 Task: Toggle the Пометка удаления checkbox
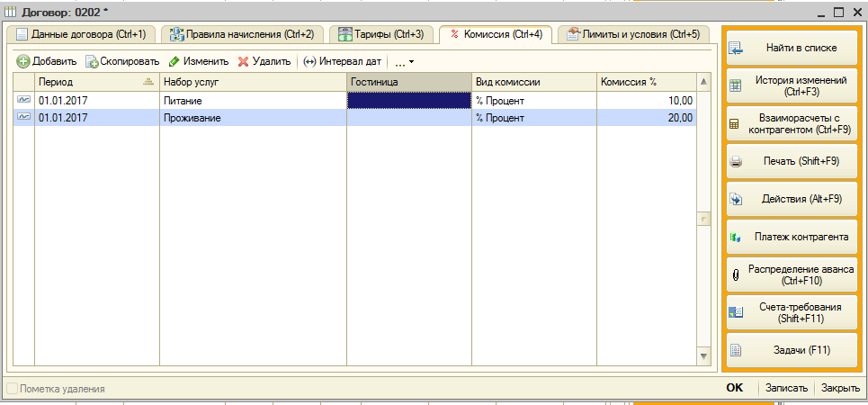[12, 389]
